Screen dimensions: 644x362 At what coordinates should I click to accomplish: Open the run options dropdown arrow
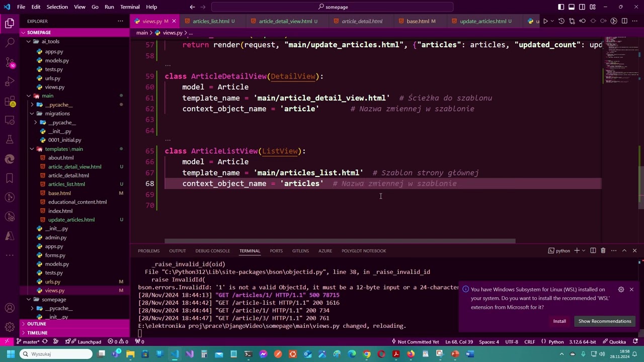[x=552, y=21]
